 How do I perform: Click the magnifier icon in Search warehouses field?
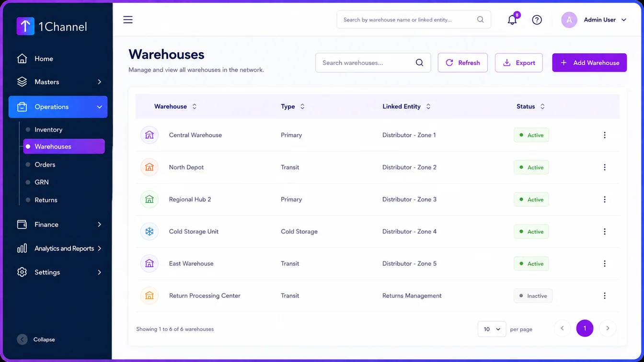(419, 63)
